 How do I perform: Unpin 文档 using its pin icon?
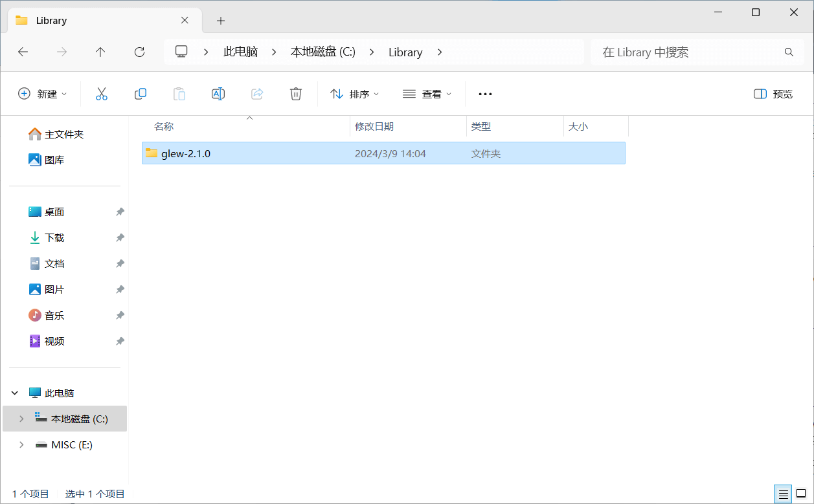pyautogui.click(x=120, y=263)
